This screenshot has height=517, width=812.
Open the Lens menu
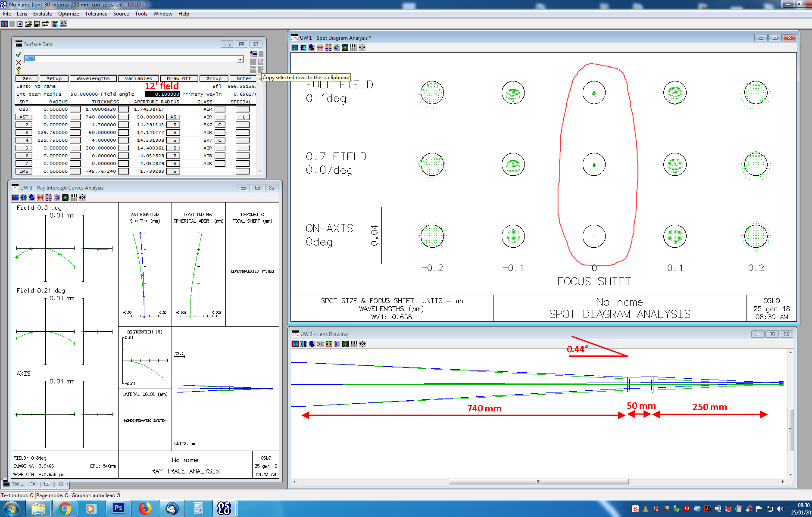tap(22, 14)
